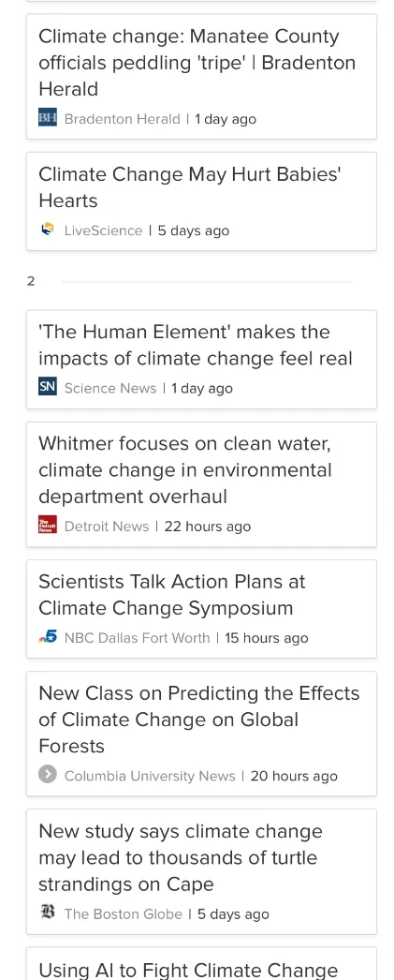The width and height of the screenshot is (394, 980).
Task: Click the Columbia University News arrow icon
Action: (48, 775)
